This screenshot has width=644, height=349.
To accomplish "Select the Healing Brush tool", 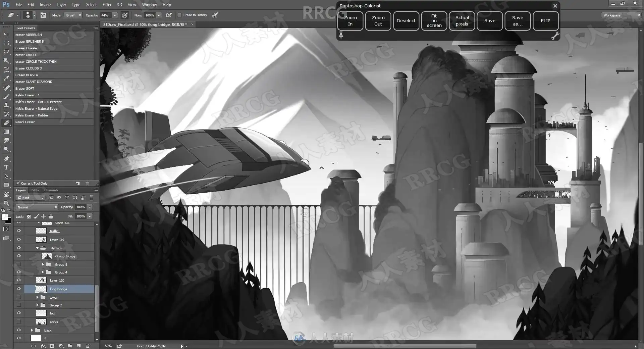I will coord(6,88).
